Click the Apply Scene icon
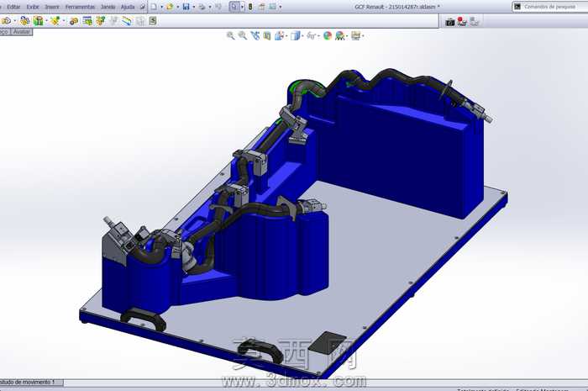Screen dimensions: 588x391 [x=339, y=35]
